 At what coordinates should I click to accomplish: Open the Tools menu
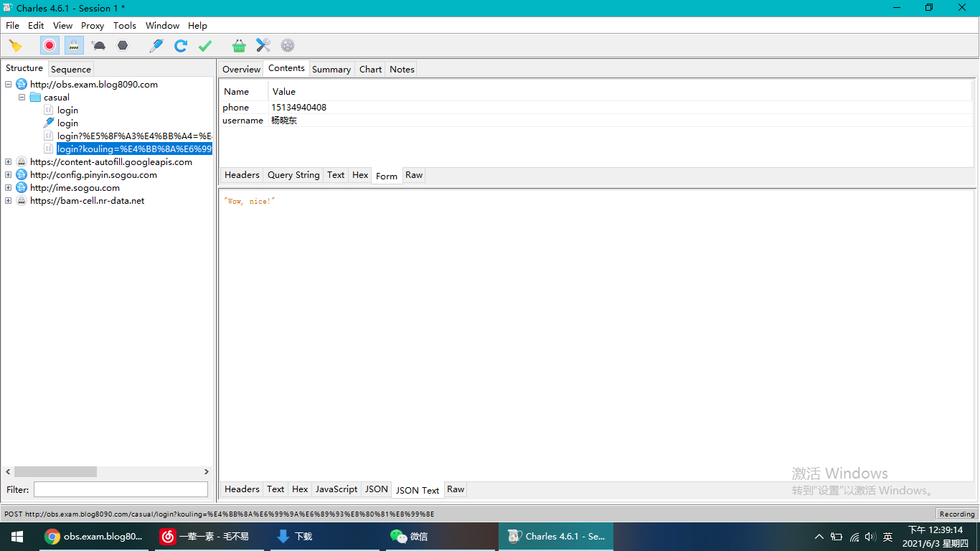(x=125, y=25)
